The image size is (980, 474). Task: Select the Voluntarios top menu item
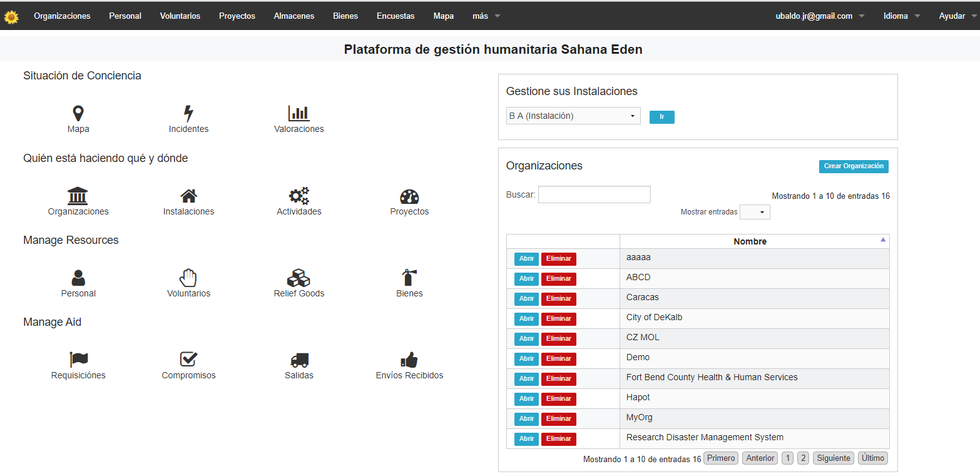(x=180, y=16)
